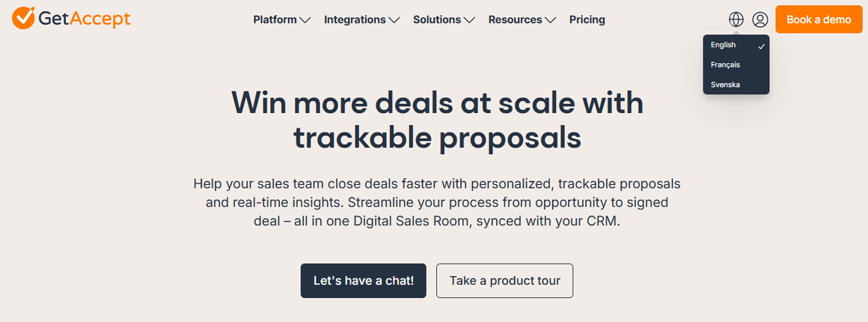Expand the Integrations chevron arrow
The height and width of the screenshot is (322, 868).
click(394, 20)
